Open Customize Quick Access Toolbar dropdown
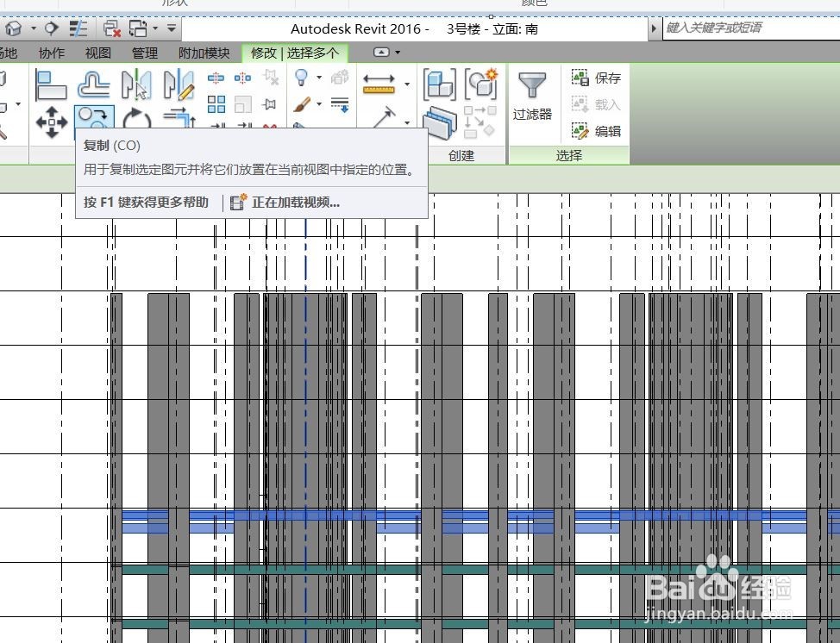Viewport: 840px width, 643px height. pyautogui.click(x=172, y=28)
